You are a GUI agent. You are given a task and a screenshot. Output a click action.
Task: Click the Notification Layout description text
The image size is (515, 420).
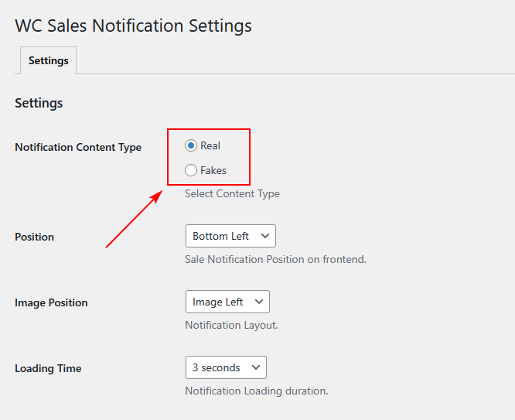tap(231, 325)
